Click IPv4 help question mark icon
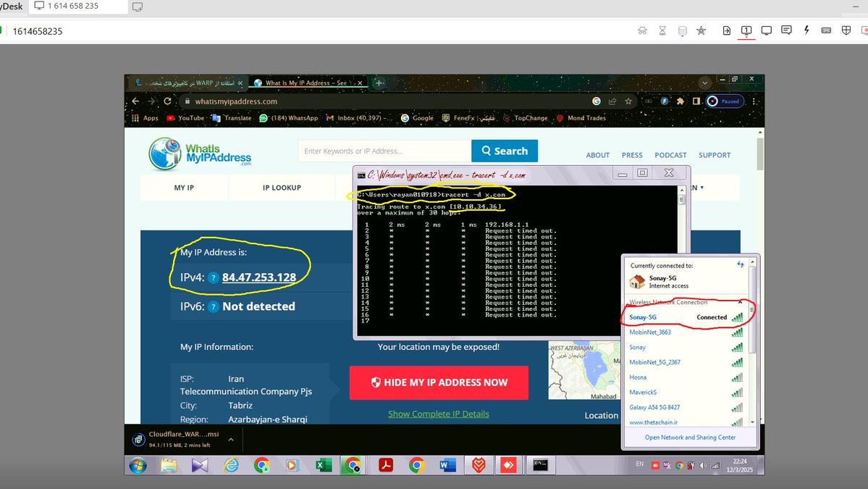The width and height of the screenshot is (868, 489). click(x=213, y=278)
